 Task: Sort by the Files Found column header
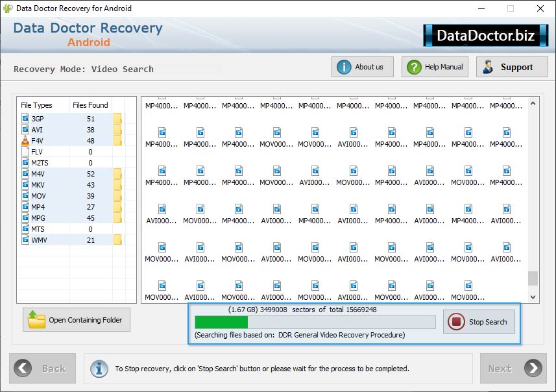click(x=90, y=105)
